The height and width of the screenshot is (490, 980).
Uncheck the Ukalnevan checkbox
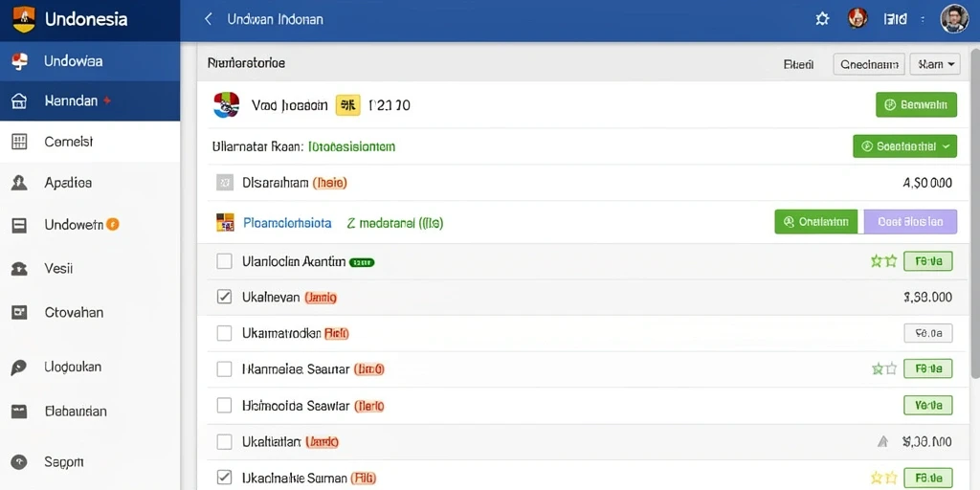[x=224, y=297]
